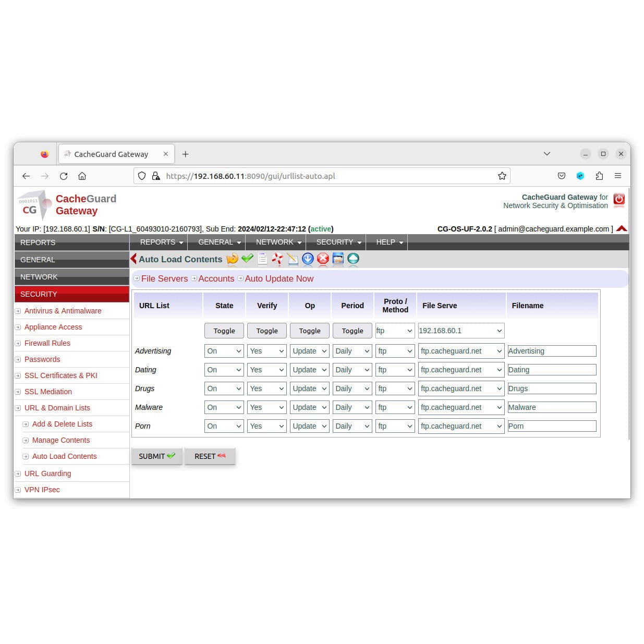
Task: Click the red cancel icon
Action: point(323,259)
